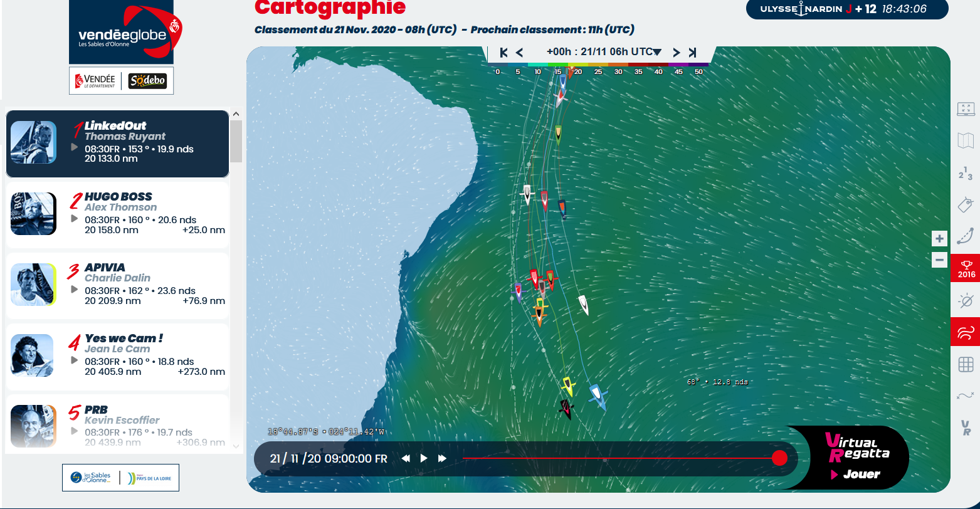Go to previous wind forecast step
980x509 pixels.
point(519,52)
